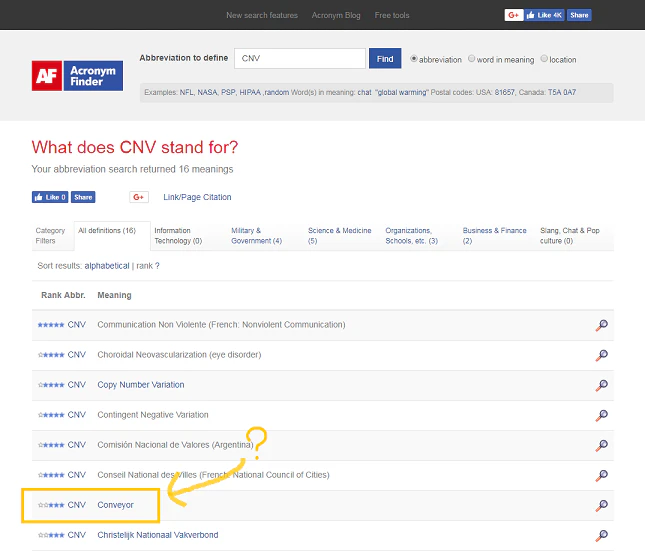Select the abbreviation radio button
The height and width of the screenshot is (551, 645).
[x=414, y=59]
